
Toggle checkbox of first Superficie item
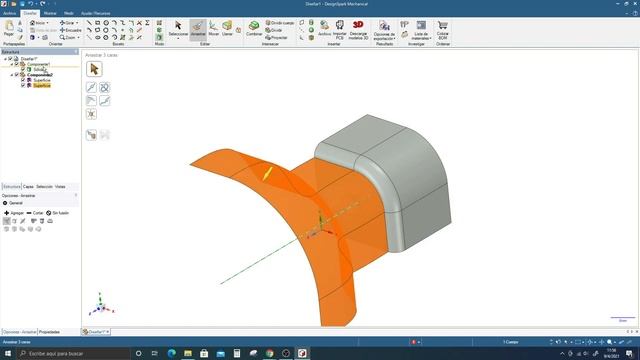tap(23, 80)
